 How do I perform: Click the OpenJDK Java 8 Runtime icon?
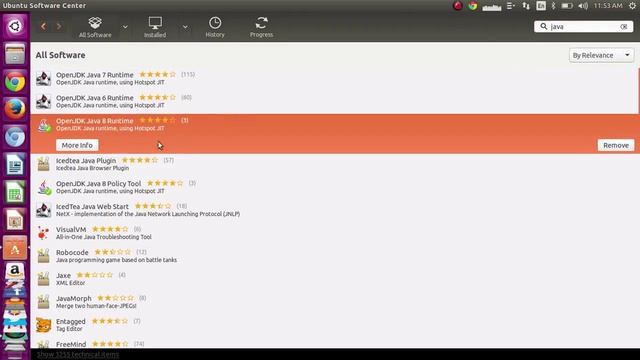click(x=44, y=125)
